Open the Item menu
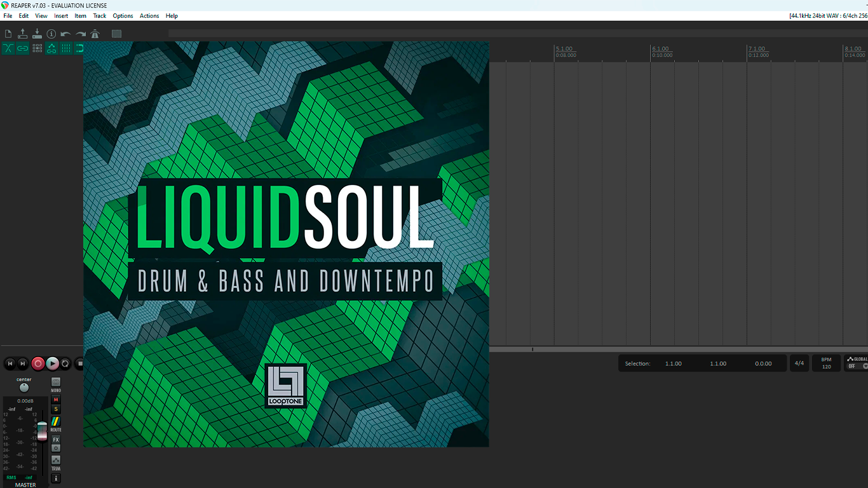The image size is (868, 488). point(81,16)
